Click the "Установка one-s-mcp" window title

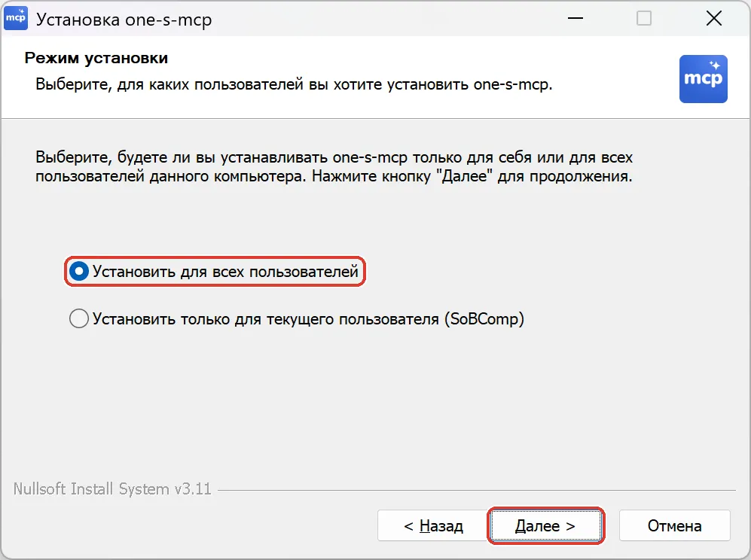point(124,20)
